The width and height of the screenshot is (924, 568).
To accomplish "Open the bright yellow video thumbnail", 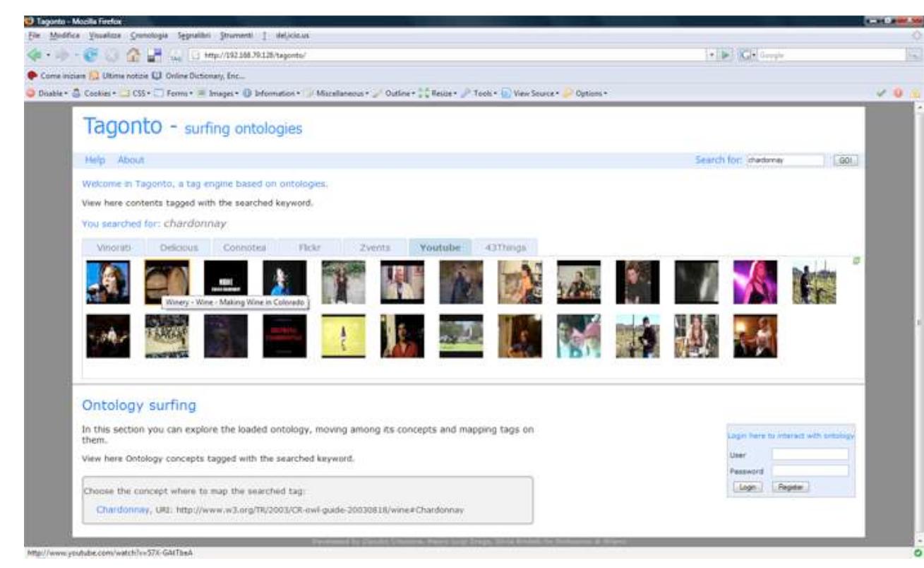I will (344, 336).
